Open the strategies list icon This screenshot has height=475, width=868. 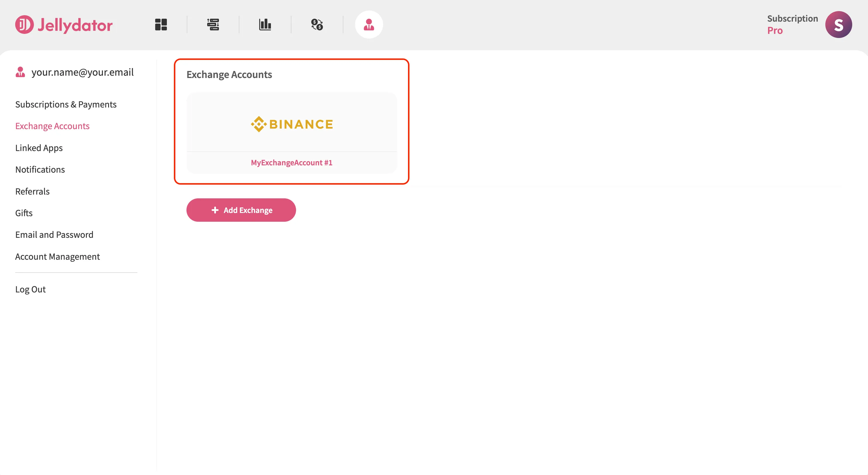coord(213,25)
